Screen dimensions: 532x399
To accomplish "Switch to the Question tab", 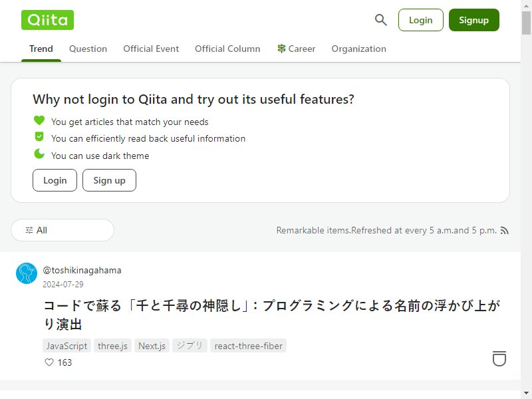I will (x=88, y=49).
